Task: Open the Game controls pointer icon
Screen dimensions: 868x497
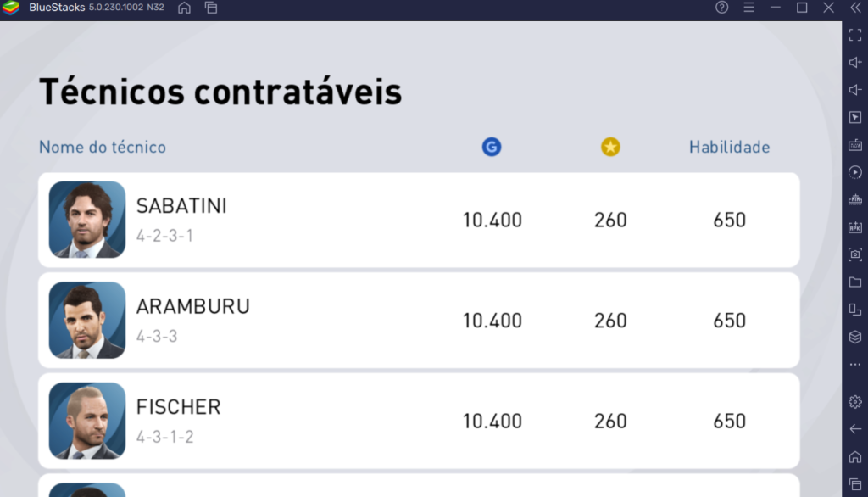Action: [x=854, y=117]
